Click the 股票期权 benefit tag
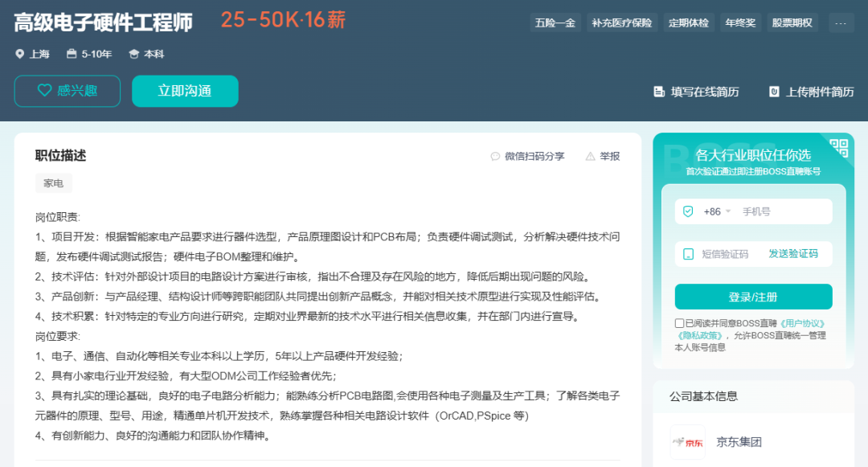 coord(792,23)
